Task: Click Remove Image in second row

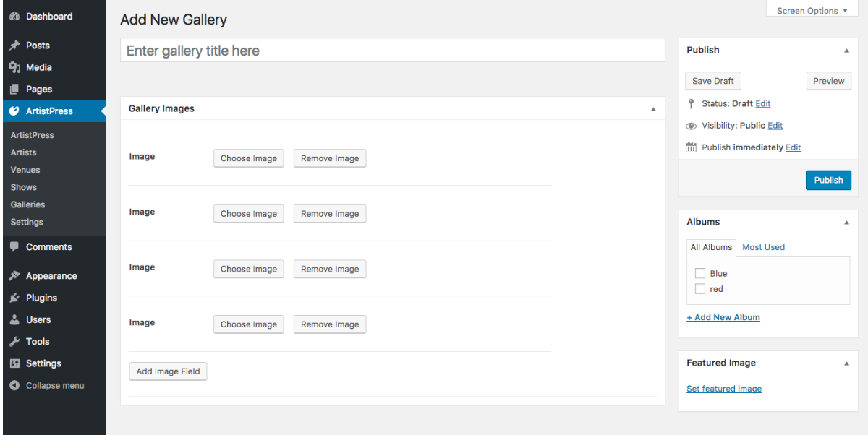Action: 330,214
